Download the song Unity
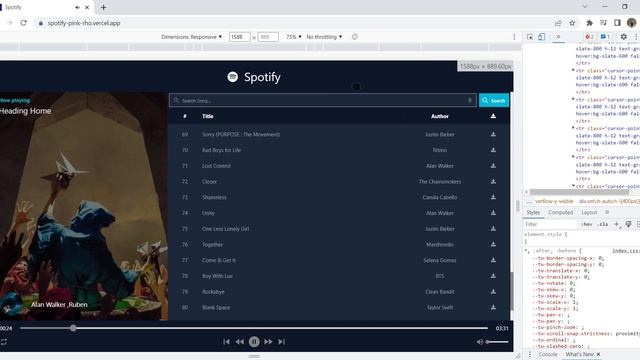640x360 pixels. tap(493, 213)
